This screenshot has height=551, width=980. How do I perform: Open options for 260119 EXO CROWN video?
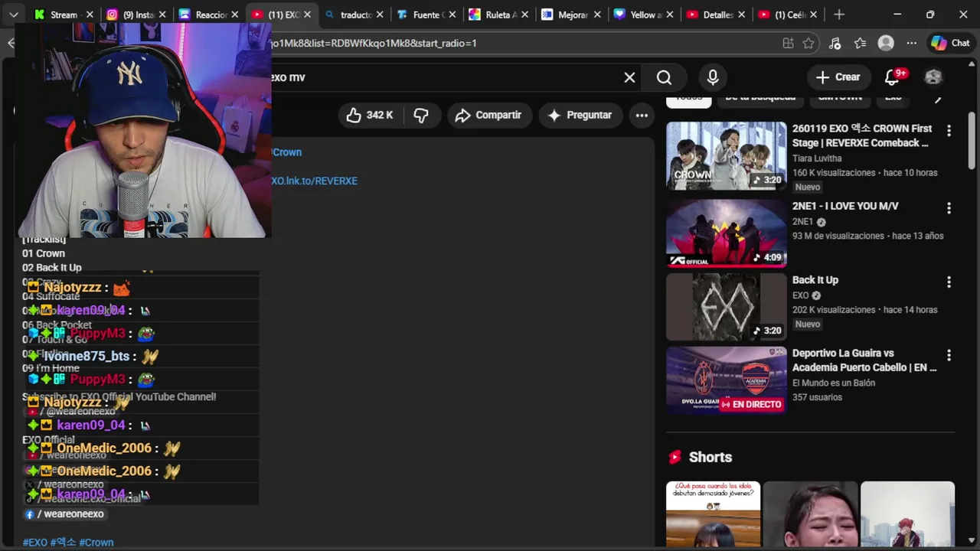[x=949, y=131]
